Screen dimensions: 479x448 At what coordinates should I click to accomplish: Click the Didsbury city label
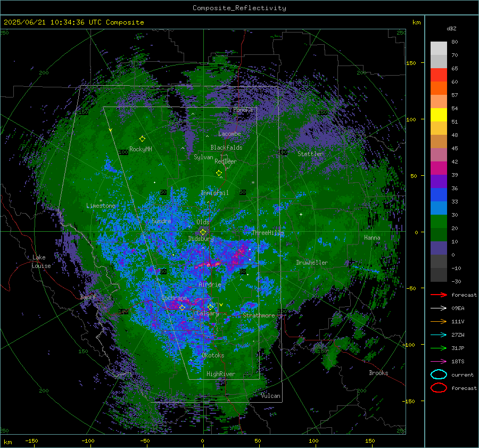pyautogui.click(x=201, y=239)
